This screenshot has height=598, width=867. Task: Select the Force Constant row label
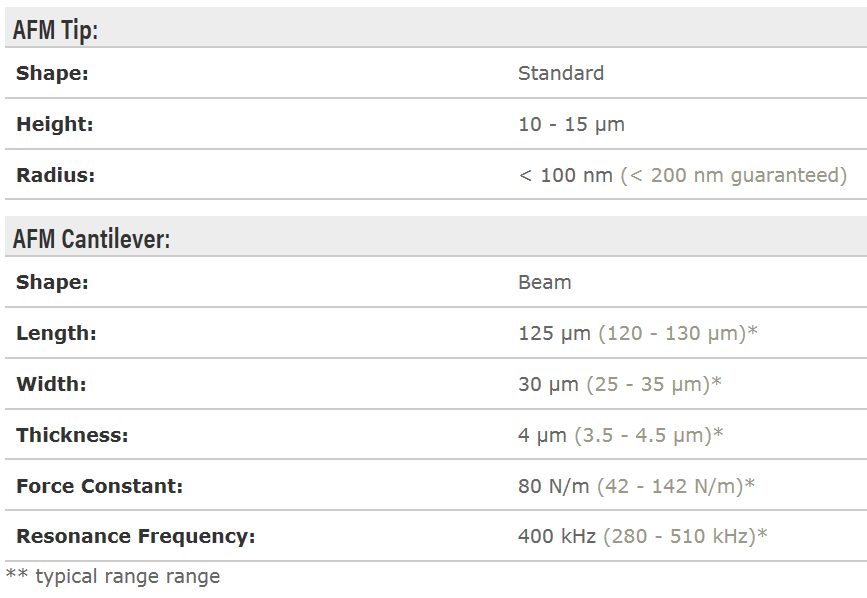100,486
